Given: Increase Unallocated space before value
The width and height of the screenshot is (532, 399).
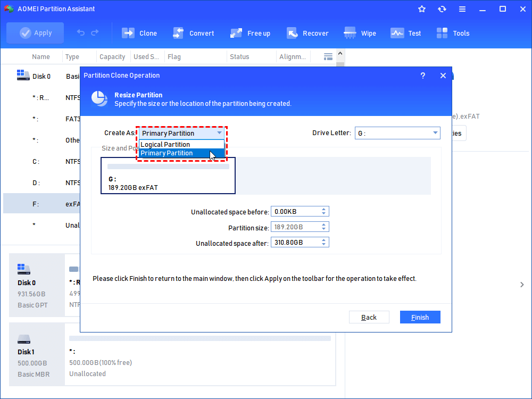Looking at the screenshot, I should tap(323, 209).
